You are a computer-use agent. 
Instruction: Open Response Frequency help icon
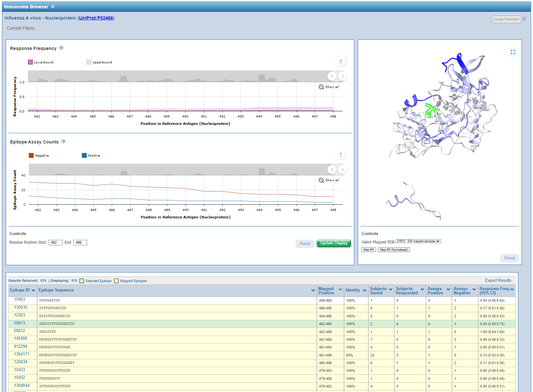61,48
